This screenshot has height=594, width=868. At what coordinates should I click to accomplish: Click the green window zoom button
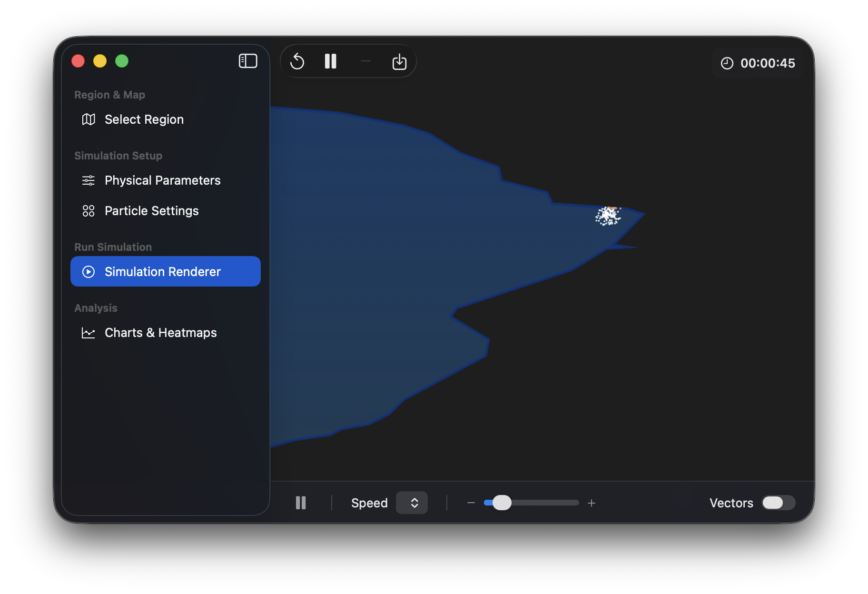[122, 61]
